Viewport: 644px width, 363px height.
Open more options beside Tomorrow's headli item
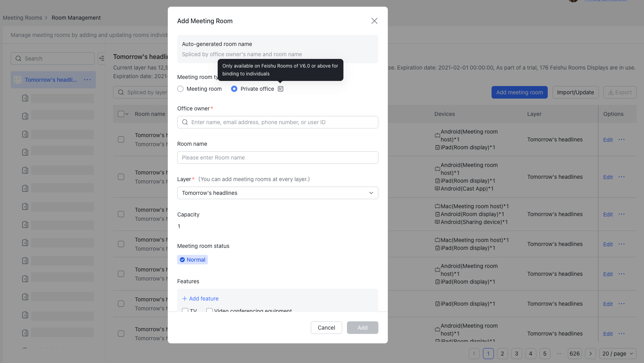87,79
